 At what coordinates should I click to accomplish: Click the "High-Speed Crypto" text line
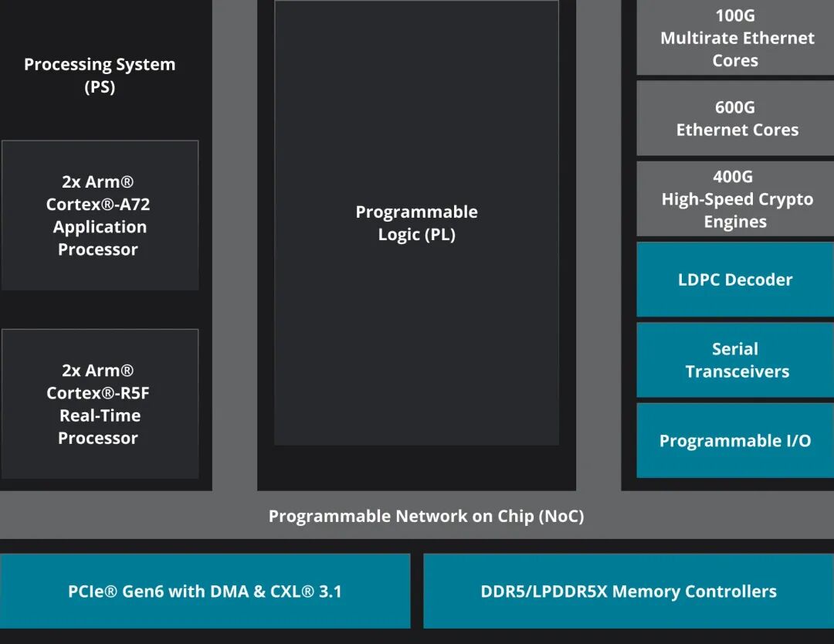(x=737, y=199)
